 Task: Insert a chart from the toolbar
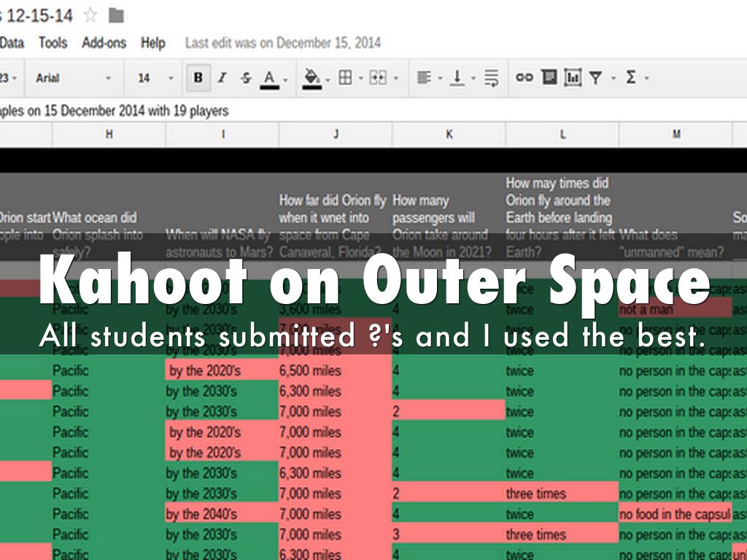point(573,77)
